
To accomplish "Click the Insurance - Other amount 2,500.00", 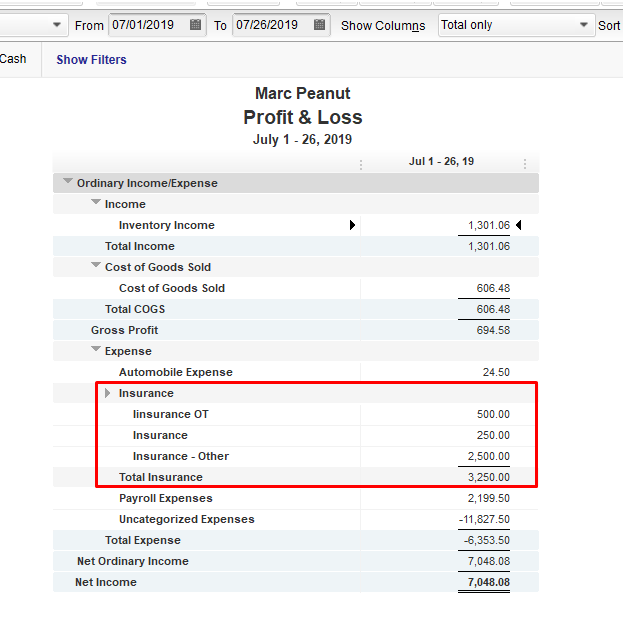I will point(489,456).
